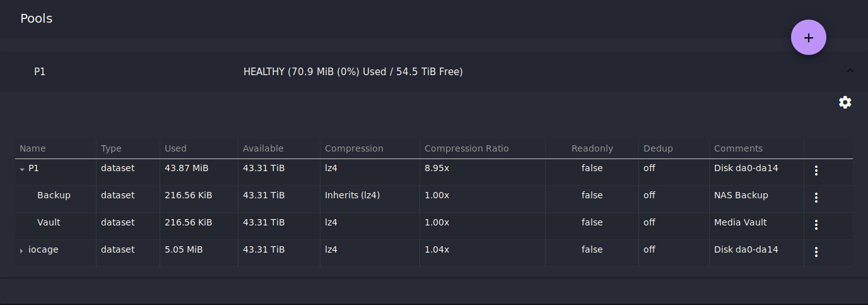The image size is (868, 305).
Task: Open three-dot menu for iocage dataset
Action: point(816,252)
